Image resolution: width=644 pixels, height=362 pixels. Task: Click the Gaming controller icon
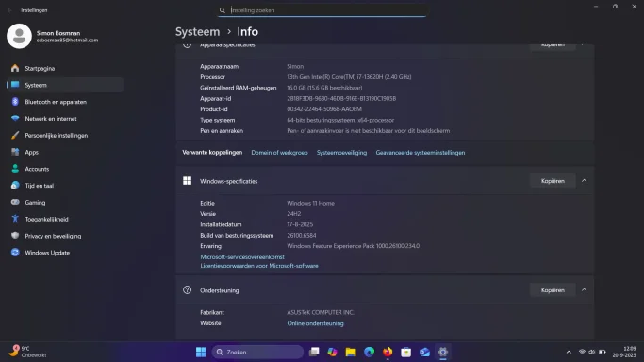[x=15, y=202]
